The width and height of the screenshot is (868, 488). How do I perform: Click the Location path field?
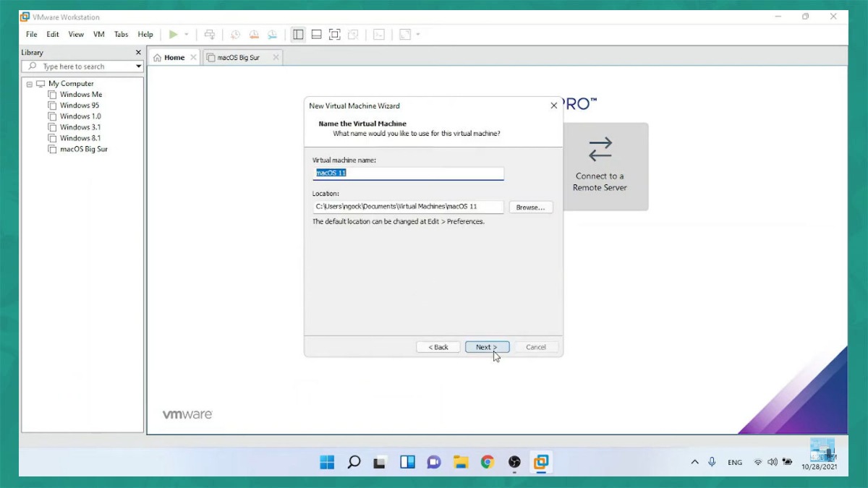pos(408,207)
